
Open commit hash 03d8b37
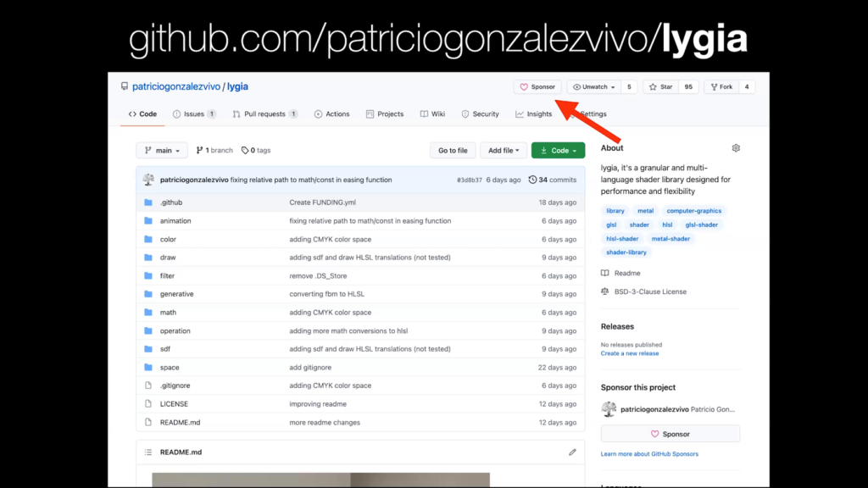[470, 180]
